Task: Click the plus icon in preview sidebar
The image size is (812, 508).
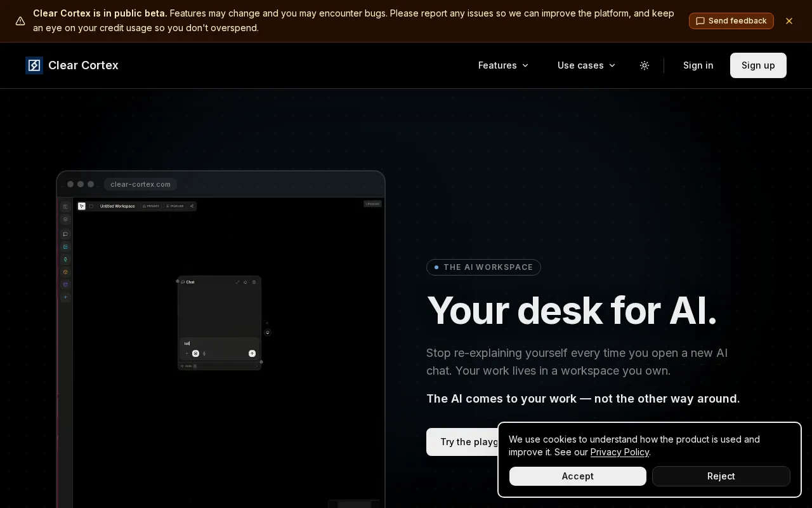Action: pyautogui.click(x=65, y=297)
